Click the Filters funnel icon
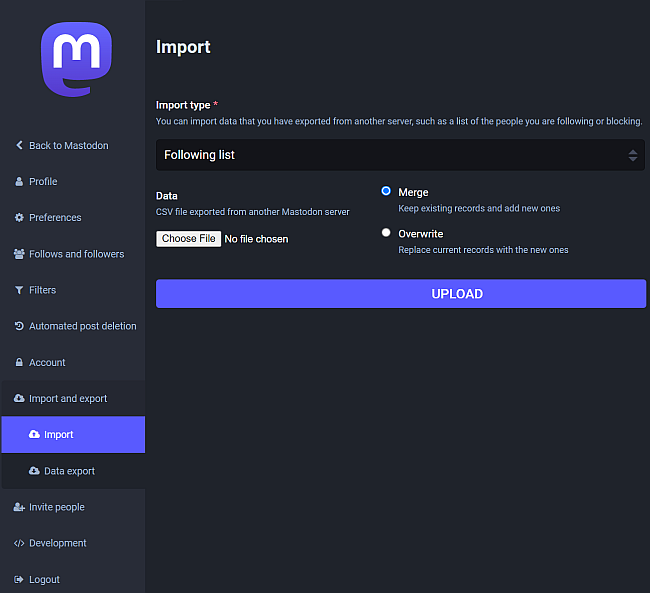The image size is (650, 593). pos(19,290)
